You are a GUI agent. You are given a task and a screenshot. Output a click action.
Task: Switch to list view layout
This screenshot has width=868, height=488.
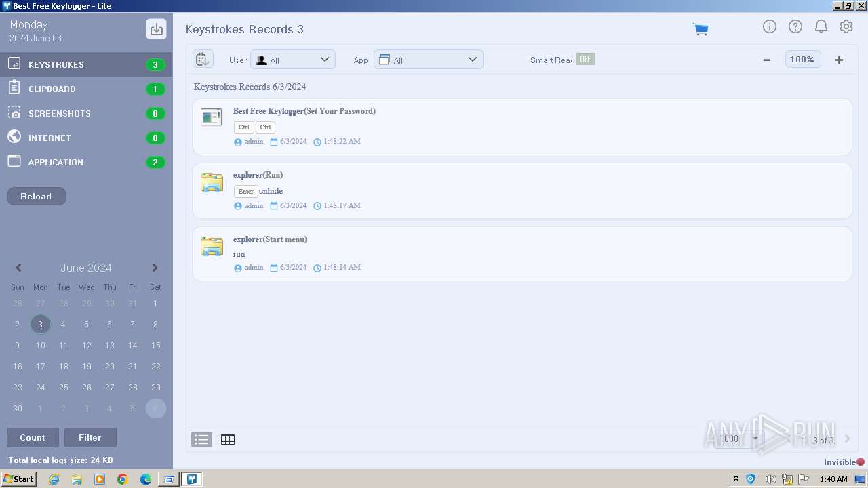(x=201, y=439)
